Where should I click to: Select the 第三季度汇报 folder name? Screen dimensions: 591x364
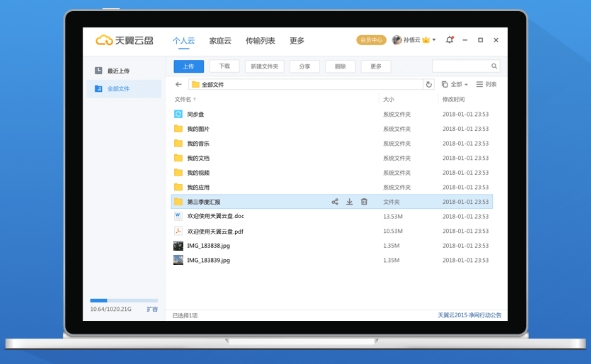[x=204, y=202]
